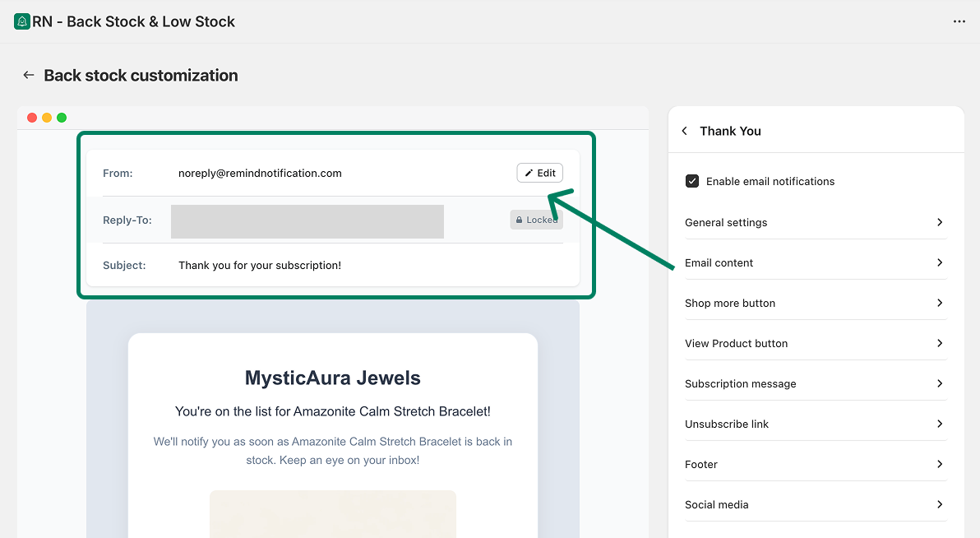Uncheck Enable email notifications checkbox
Image resolution: width=980 pixels, height=538 pixels.
coord(692,181)
